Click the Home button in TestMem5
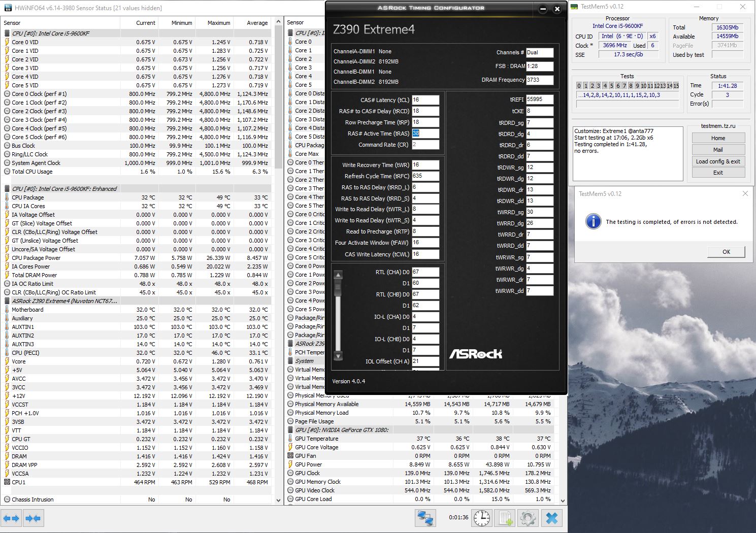This screenshot has height=533, width=756. click(x=718, y=138)
